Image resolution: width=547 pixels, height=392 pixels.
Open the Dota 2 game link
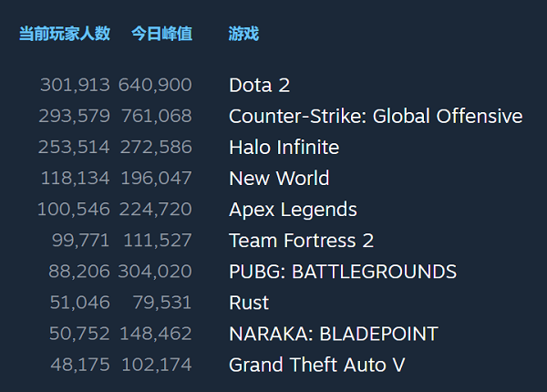tap(259, 86)
